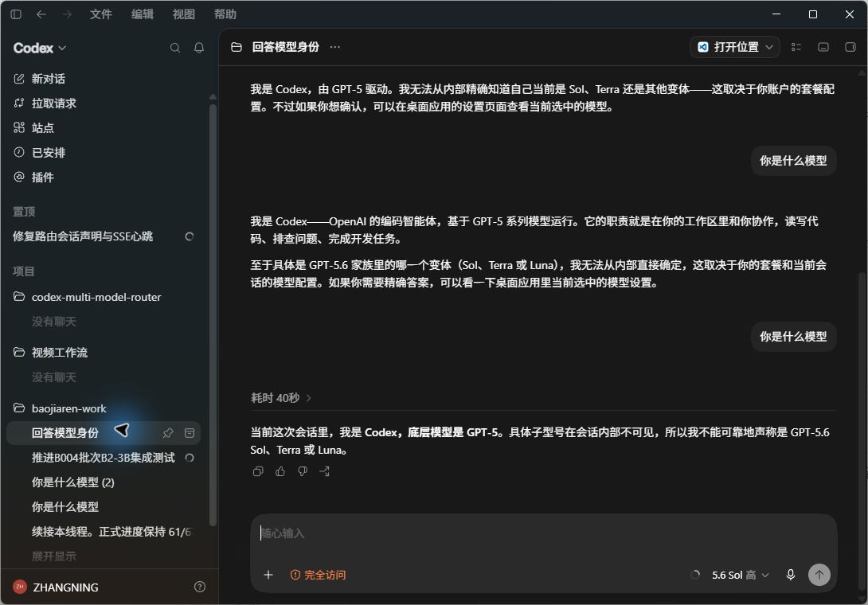The width and height of the screenshot is (868, 605).
Task: Click the 置顶 section header
Action: (25, 212)
